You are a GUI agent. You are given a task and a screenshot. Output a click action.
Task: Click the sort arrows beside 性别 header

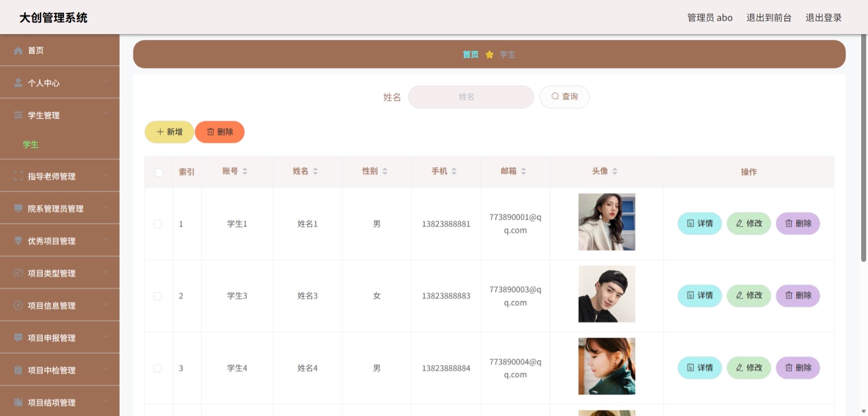point(385,171)
